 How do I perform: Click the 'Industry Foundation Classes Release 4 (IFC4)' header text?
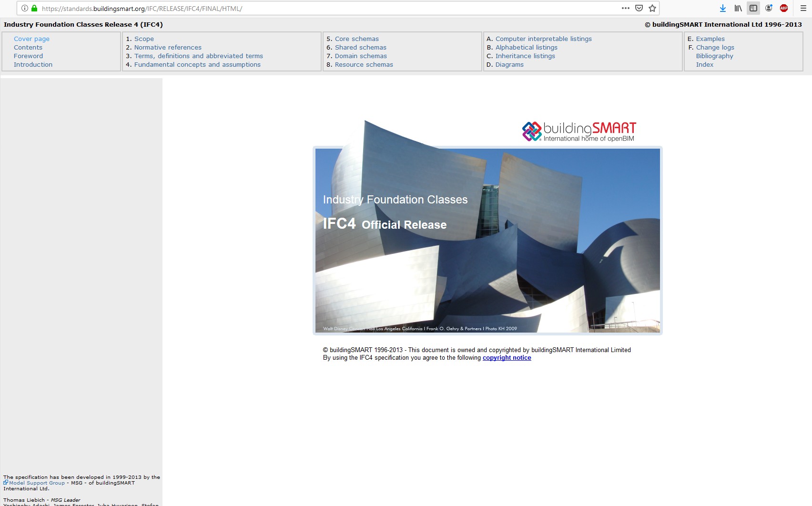tap(83, 25)
